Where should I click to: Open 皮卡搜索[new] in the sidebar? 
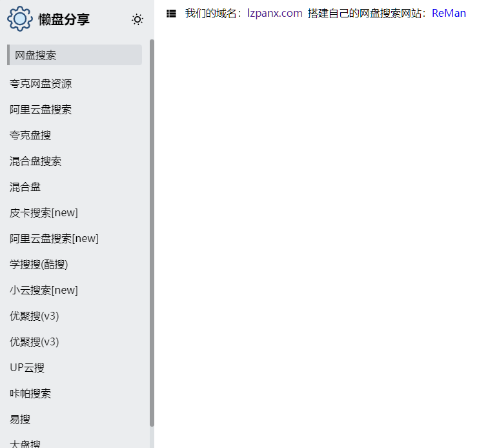44,213
